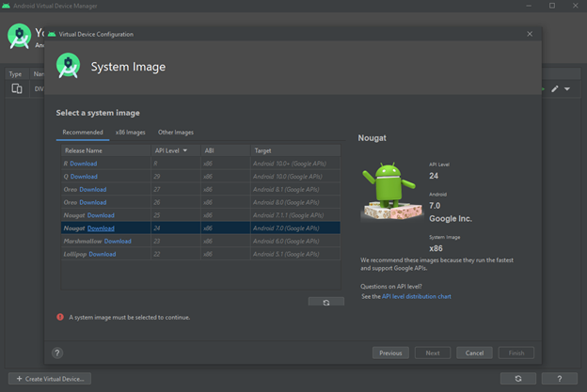
Task: Select the Android 6.0 (Google APIs) row
Action: pos(200,242)
